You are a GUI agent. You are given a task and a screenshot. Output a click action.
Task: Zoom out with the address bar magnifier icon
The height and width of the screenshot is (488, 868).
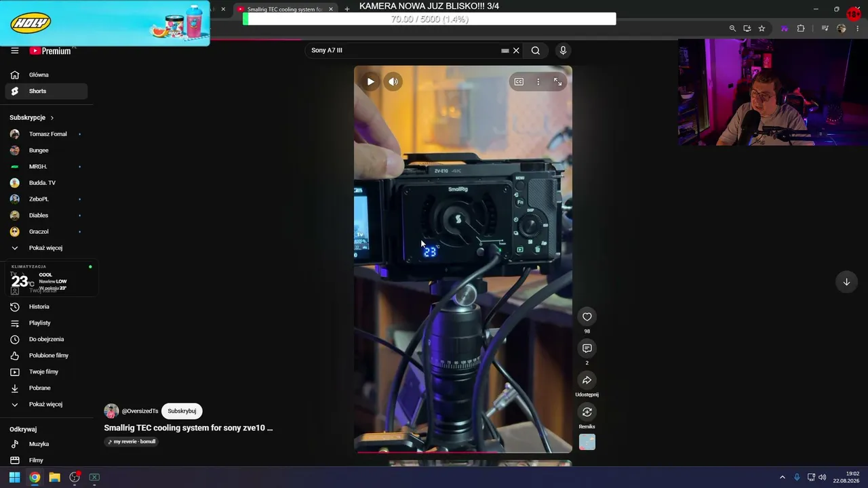click(732, 28)
